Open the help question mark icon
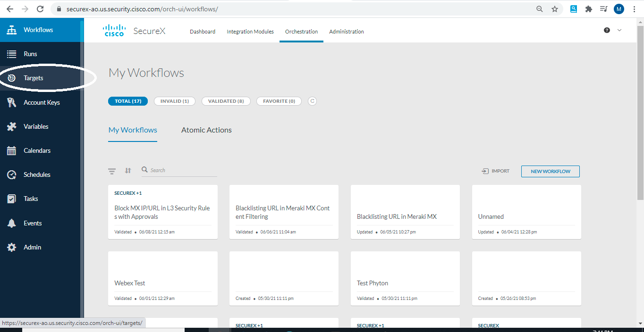 click(x=607, y=30)
